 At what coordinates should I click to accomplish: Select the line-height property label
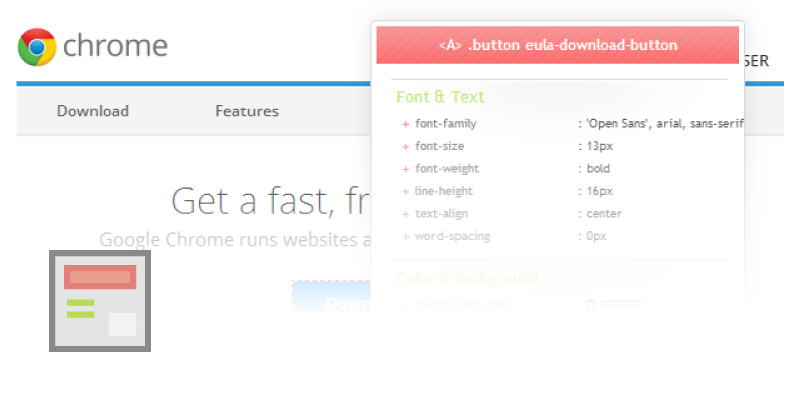click(x=444, y=191)
